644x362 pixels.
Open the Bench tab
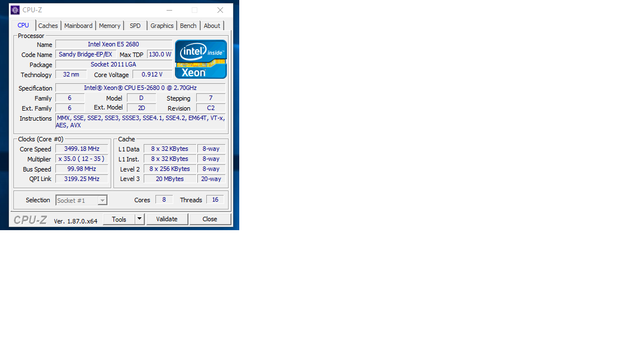[188, 26]
